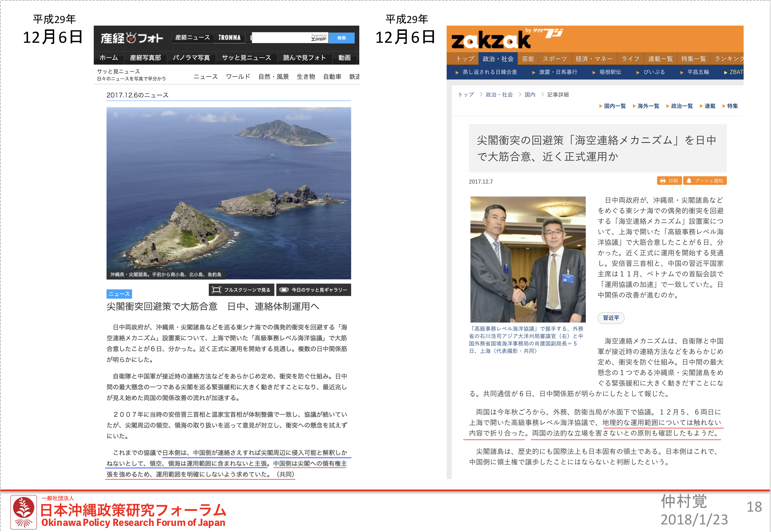Open the fullscreen view (フルスクリーンで見る) button
Image resolution: width=771 pixels, height=532 pixels.
tap(241, 290)
